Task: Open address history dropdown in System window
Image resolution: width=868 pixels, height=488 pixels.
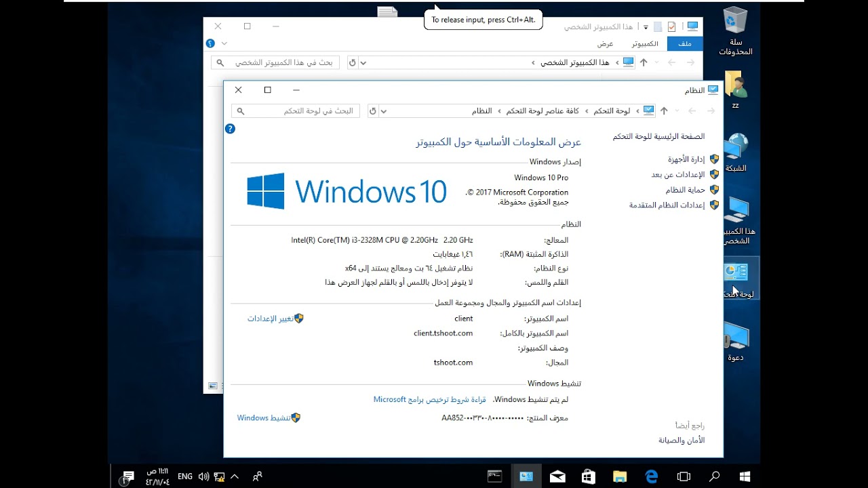Action: 383,111
